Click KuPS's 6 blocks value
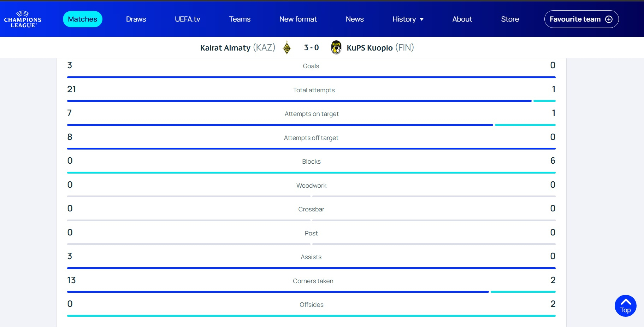The image size is (644, 327). point(553,161)
